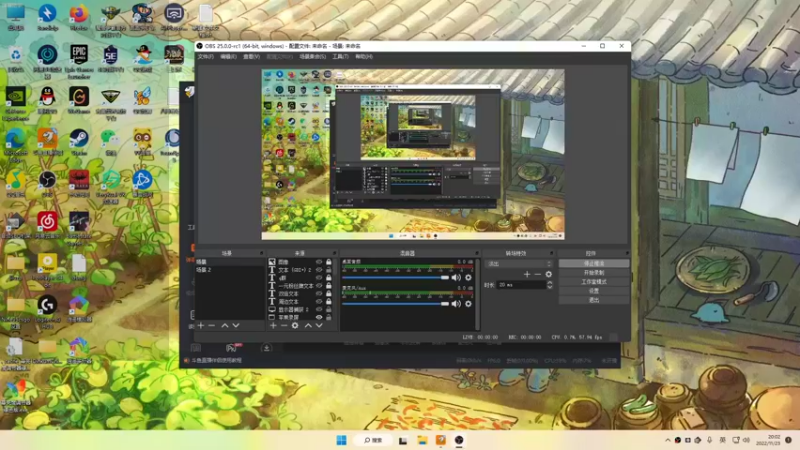Open the 编辑(E) menu

pos(228,57)
